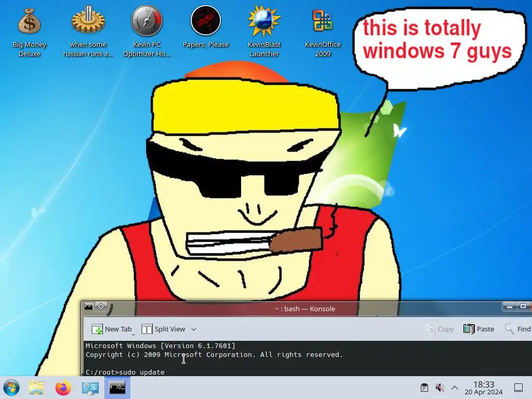This screenshot has width=532, height=399.
Task: Click 'Microsoft Windows [Version 6.1.7601]' text
Action: click(160, 345)
